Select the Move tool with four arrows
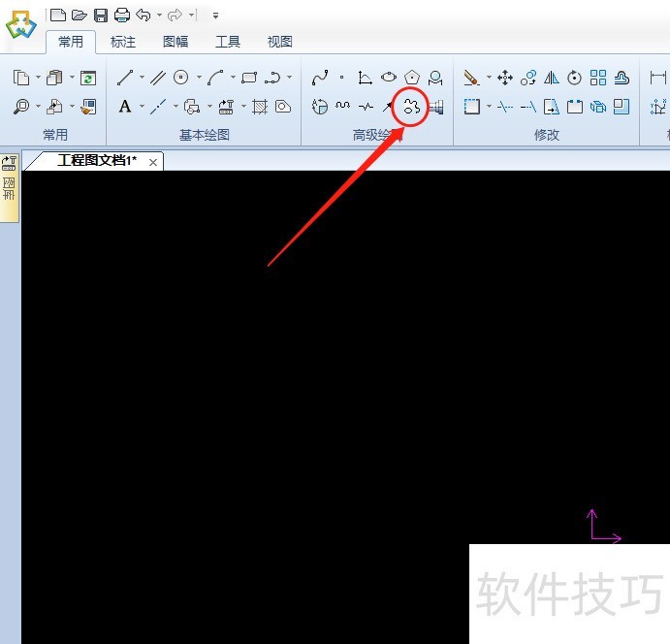This screenshot has height=644, width=670. click(505, 78)
